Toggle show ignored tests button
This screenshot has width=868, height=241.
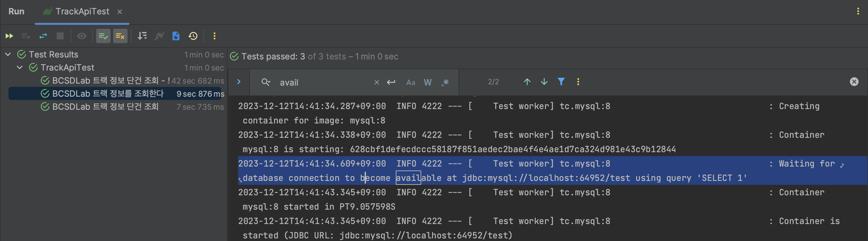(x=120, y=36)
